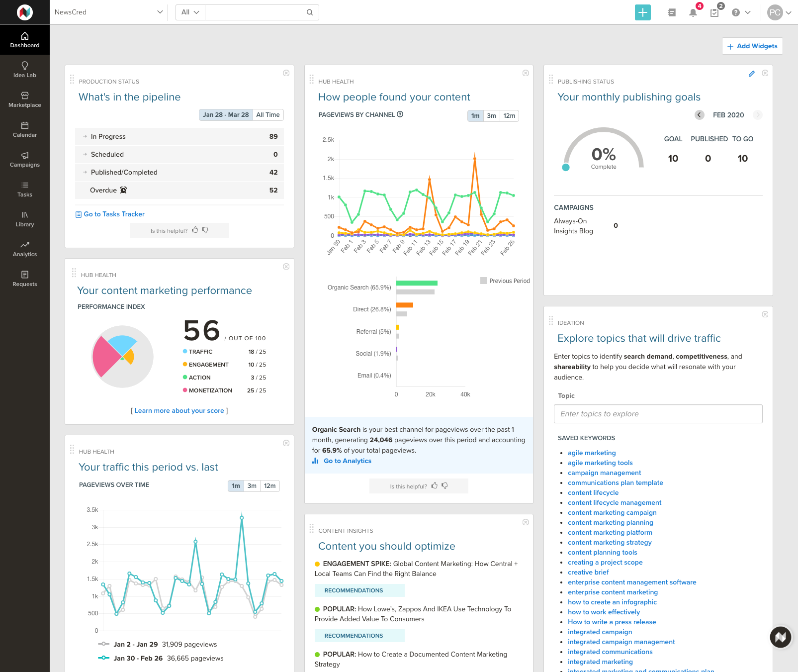The width and height of the screenshot is (798, 672).
Task: Open How to write a press release keyword
Action: [612, 622]
